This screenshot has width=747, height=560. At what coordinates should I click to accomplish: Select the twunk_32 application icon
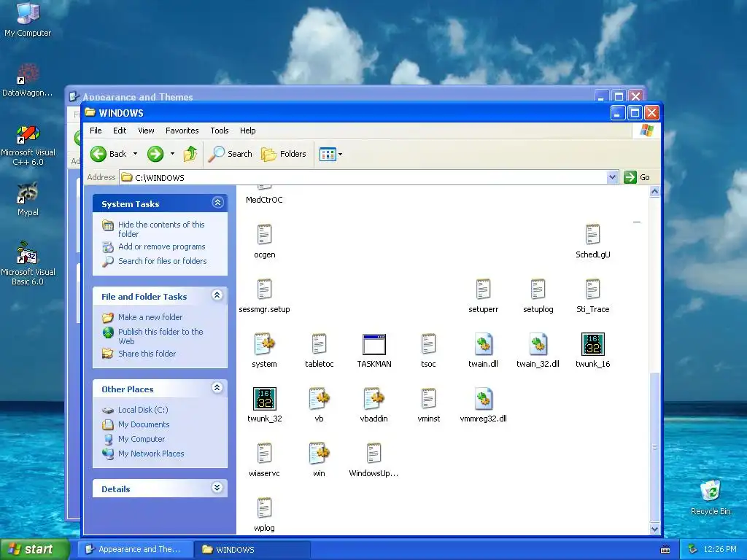pos(264,399)
